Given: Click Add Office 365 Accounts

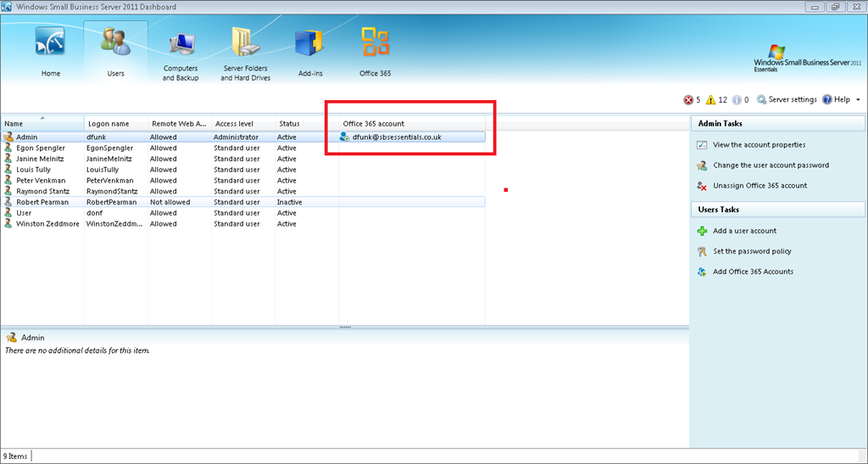Looking at the screenshot, I should coord(753,271).
